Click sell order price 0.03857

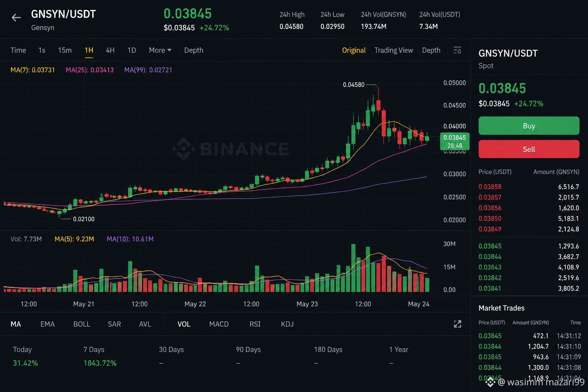(490, 198)
